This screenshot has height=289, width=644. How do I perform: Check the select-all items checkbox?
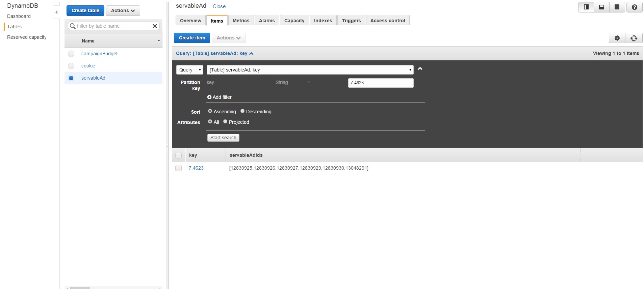coord(179,155)
